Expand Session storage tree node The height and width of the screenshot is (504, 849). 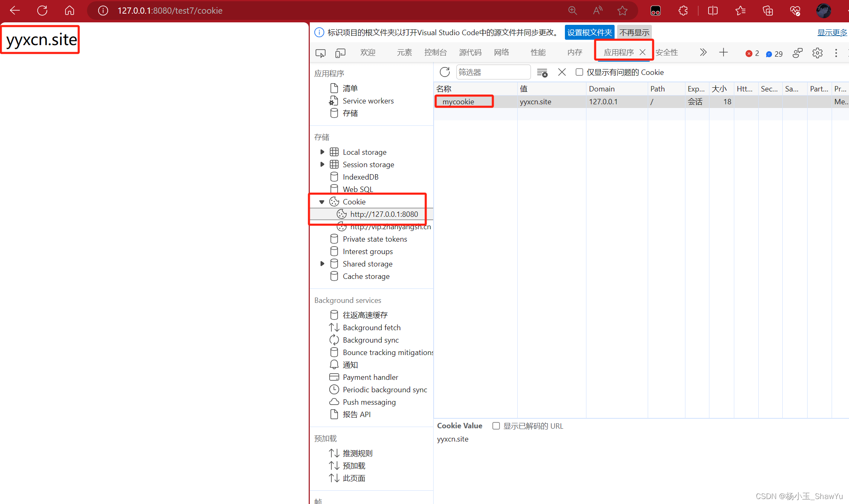322,164
